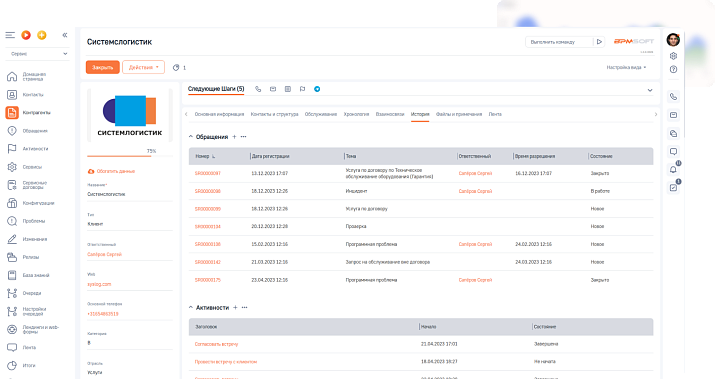This screenshot has width=715, height=379.
Task: Click the clock icon next to Действия
Action: [x=176, y=67]
